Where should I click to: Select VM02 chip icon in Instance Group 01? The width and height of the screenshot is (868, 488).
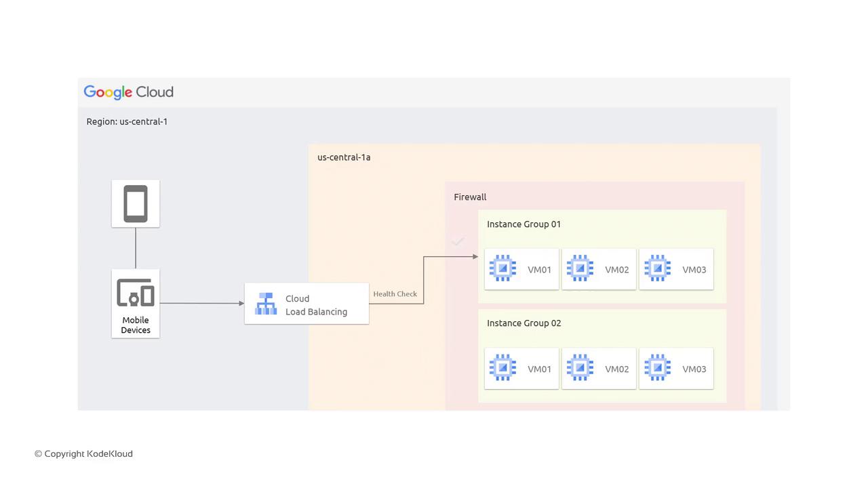click(x=580, y=269)
